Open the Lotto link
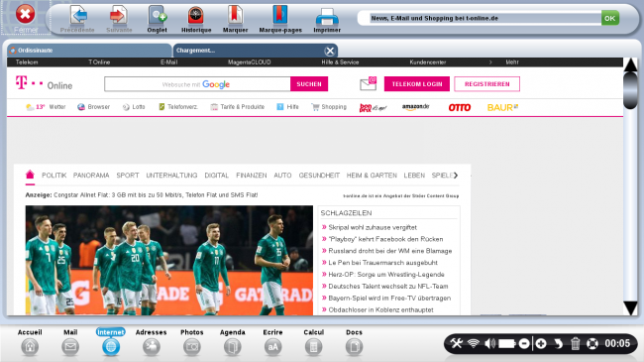This screenshot has width=644, height=362. [134, 107]
